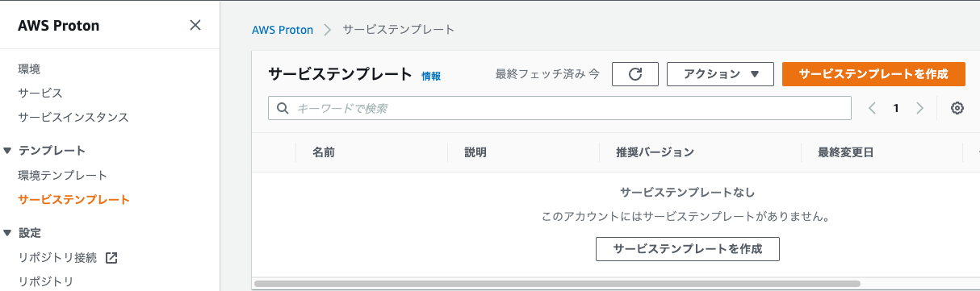Open the アクション dropdown

pyautogui.click(x=720, y=73)
